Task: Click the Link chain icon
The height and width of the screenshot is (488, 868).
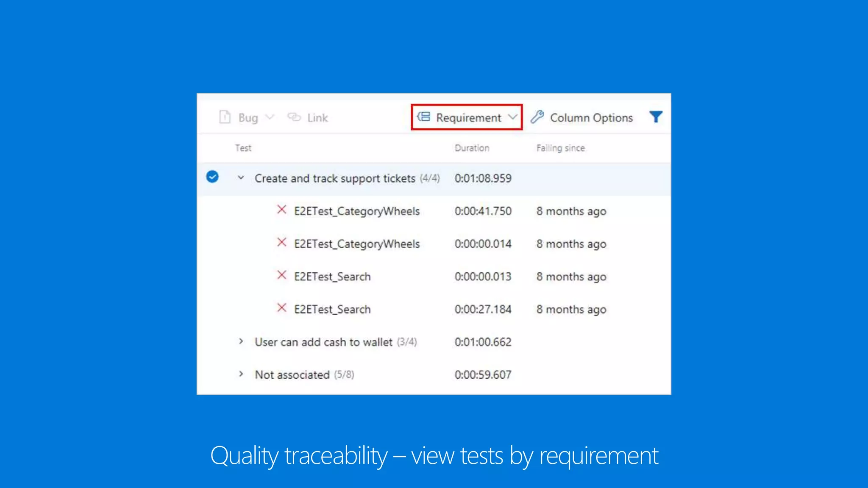Action: (294, 116)
